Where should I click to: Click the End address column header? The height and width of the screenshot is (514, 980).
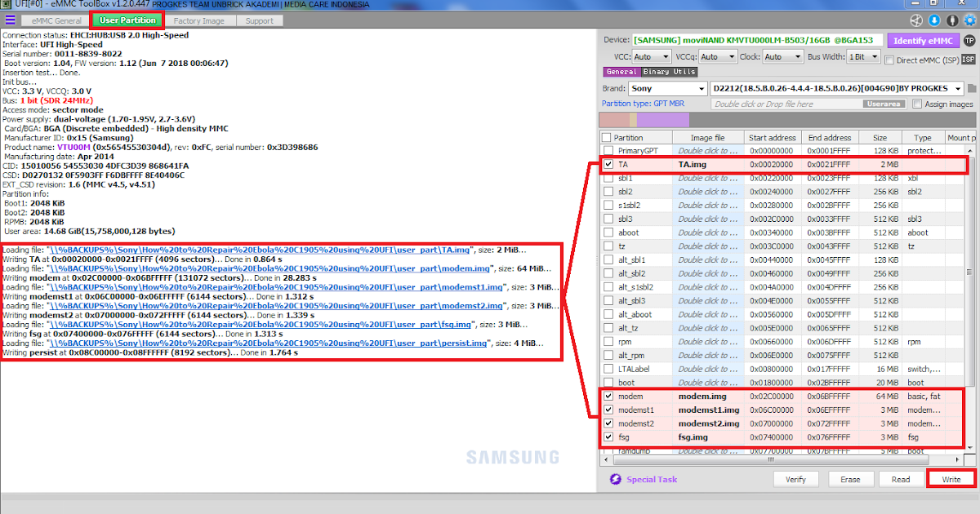click(x=830, y=138)
